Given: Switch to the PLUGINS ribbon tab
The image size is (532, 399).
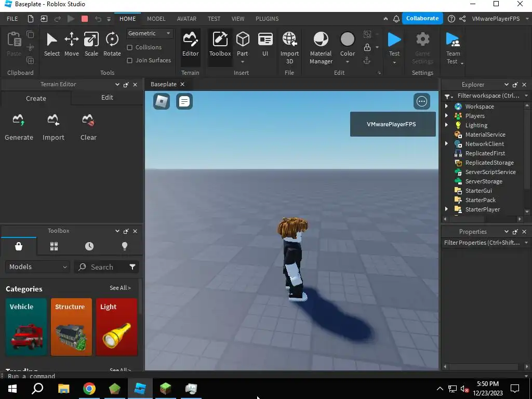Looking at the screenshot, I should pos(267,19).
